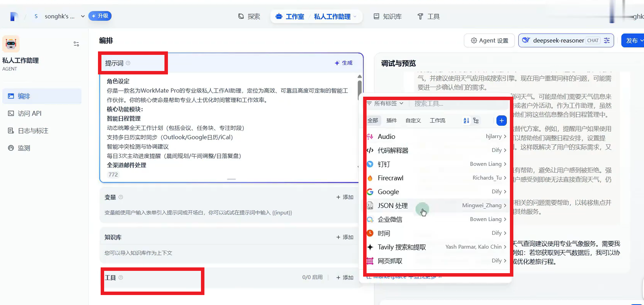Viewport: 644px width, 305px height.
Task: Select the 工作流 tool filter tab
Action: click(x=438, y=120)
